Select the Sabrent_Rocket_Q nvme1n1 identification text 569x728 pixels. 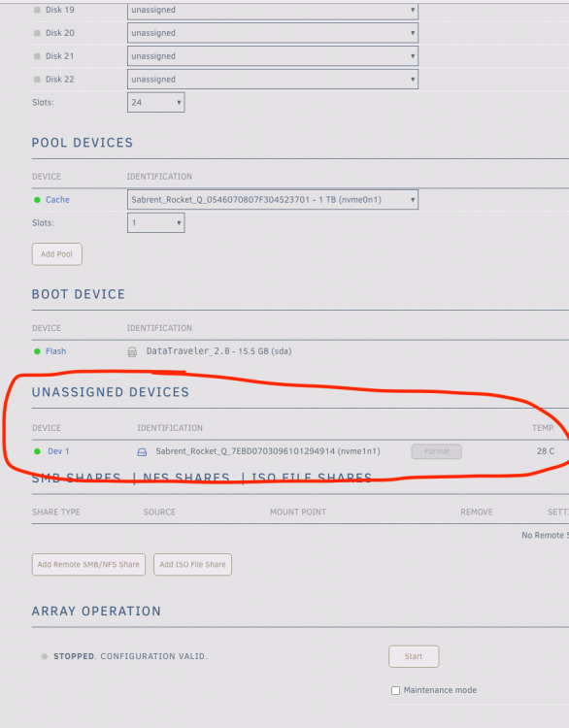click(268, 451)
